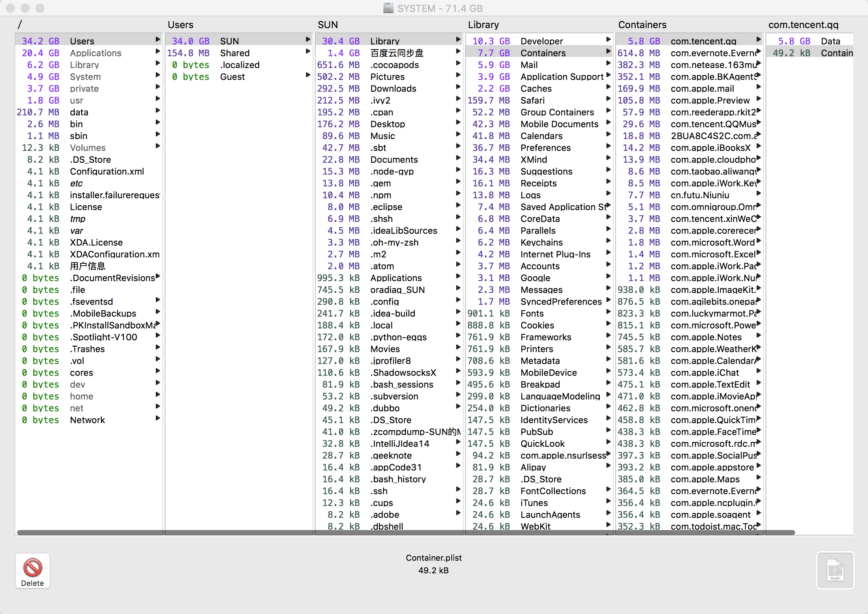
Task: Click the arrow icon beside com.apple.mail
Action: [758, 87]
